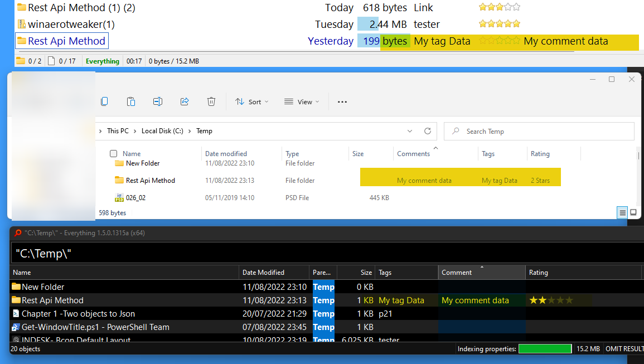Select the Rename icon in Explorer
This screenshot has height=364, width=644.
[158, 101]
